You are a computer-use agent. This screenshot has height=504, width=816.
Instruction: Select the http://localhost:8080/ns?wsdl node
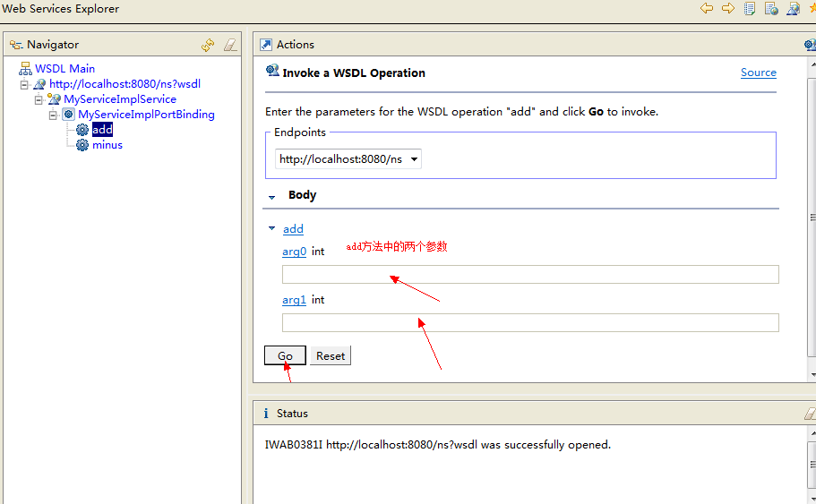coord(125,84)
